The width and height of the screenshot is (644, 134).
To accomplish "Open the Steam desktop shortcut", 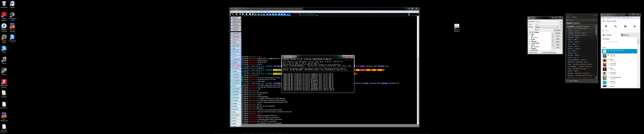I will pos(4,71).
